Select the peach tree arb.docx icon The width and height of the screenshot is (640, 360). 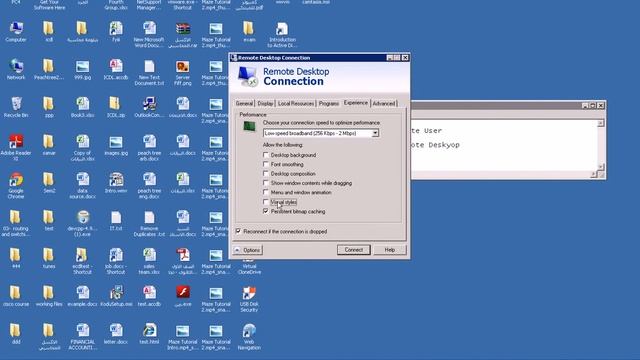[x=149, y=148]
